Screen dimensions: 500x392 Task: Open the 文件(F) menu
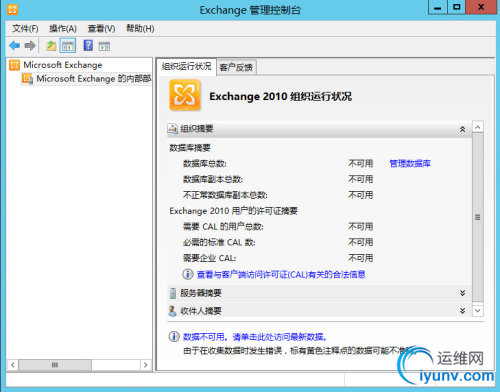coord(25,29)
